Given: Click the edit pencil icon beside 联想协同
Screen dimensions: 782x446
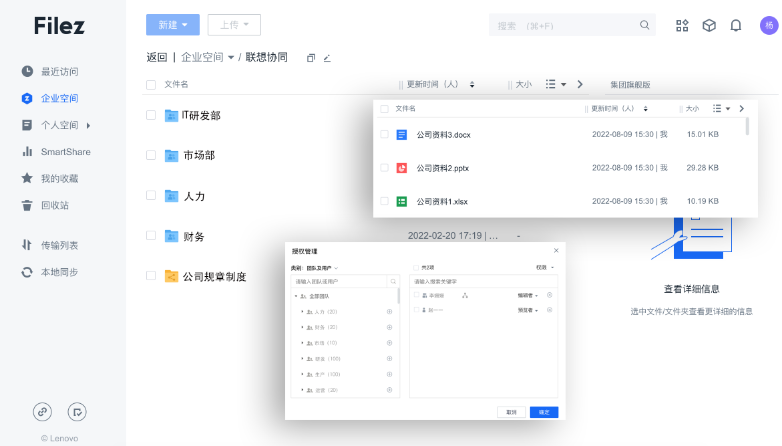Looking at the screenshot, I should tap(327, 58).
